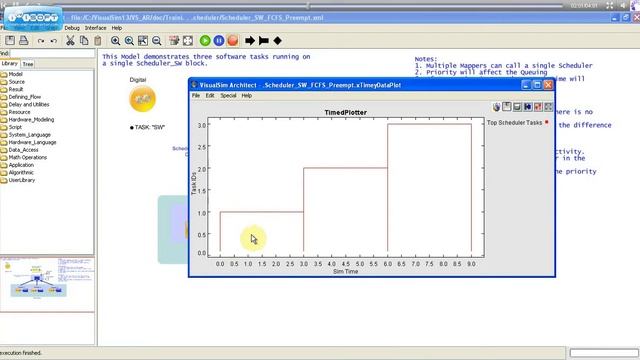Click the dark blue plot toolbar icon
640x360 pixels.
click(528, 107)
